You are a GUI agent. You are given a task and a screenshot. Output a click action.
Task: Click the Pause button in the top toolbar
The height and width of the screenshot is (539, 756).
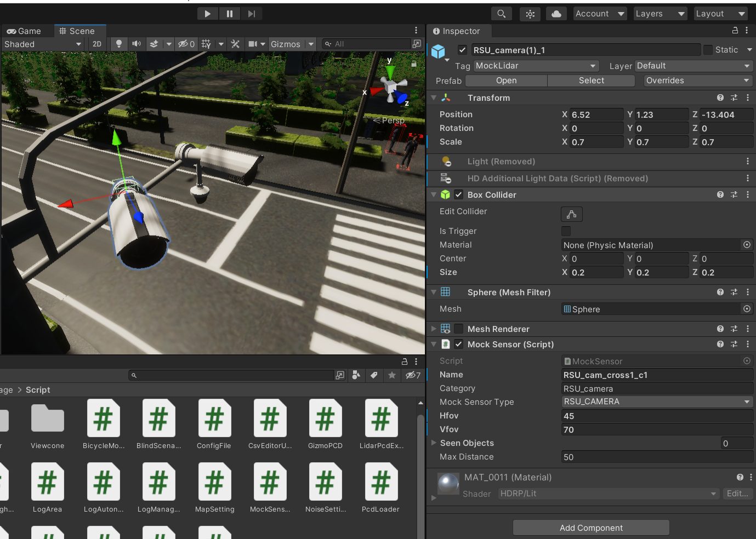click(229, 13)
